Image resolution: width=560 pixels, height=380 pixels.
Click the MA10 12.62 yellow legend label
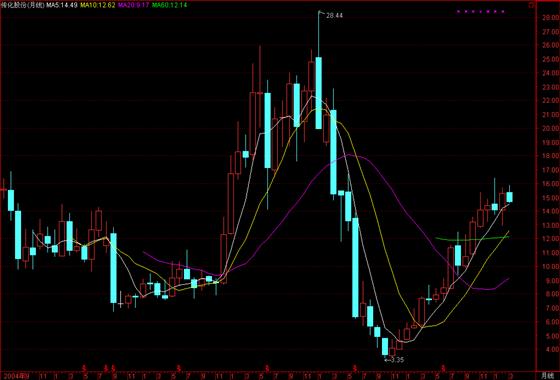[98, 5]
